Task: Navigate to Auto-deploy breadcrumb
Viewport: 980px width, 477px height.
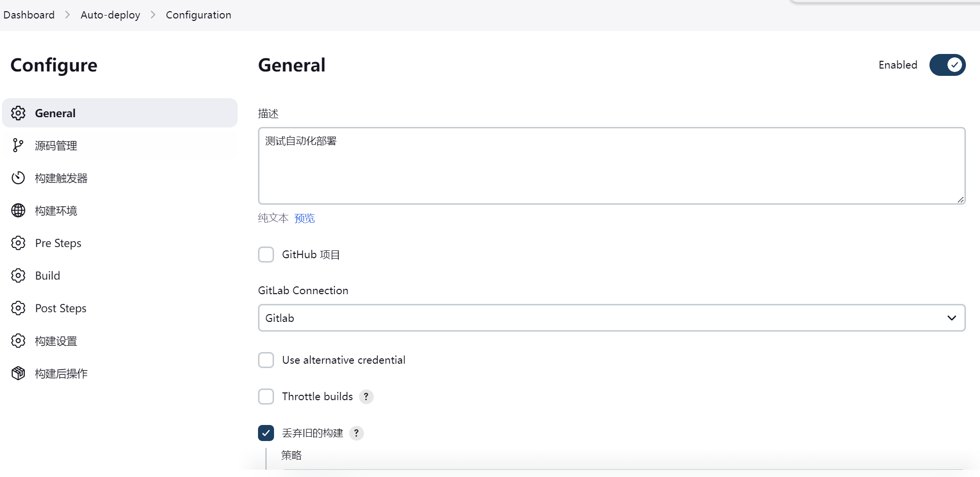Action: 110,15
